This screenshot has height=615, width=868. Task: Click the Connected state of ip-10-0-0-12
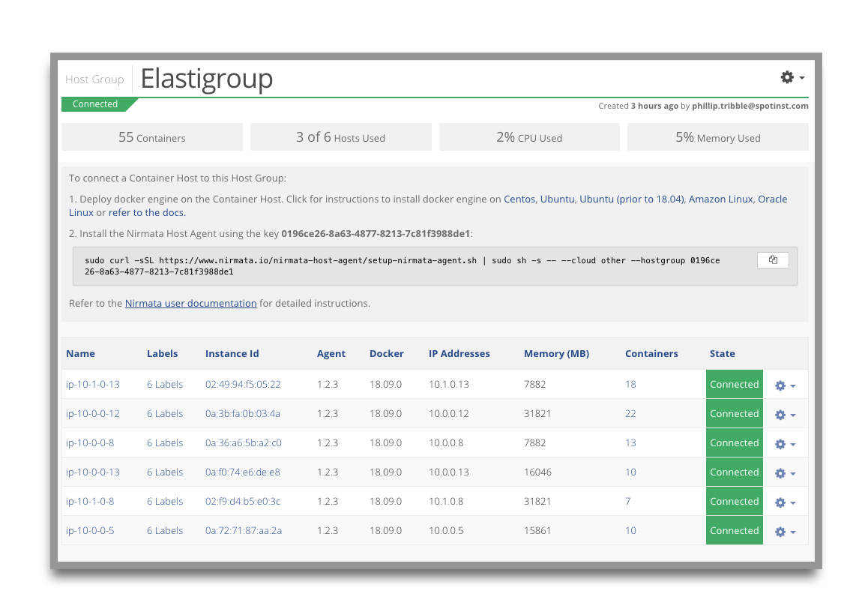(735, 413)
